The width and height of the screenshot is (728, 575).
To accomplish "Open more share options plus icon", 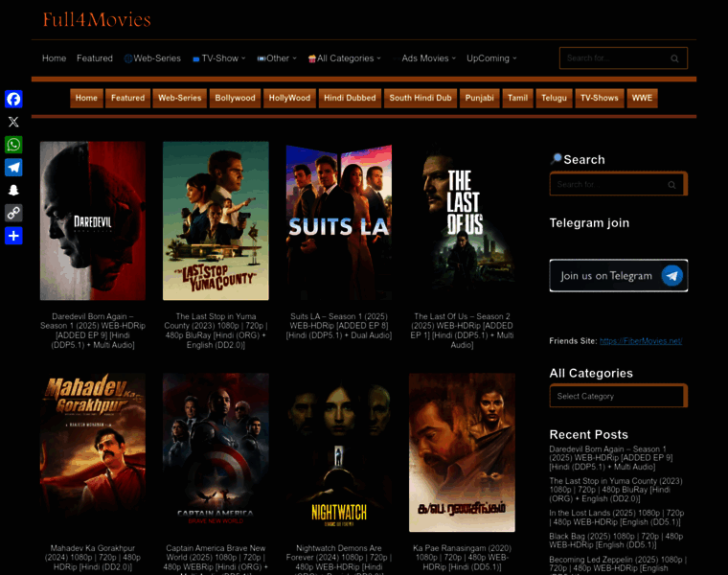I will 13,236.
